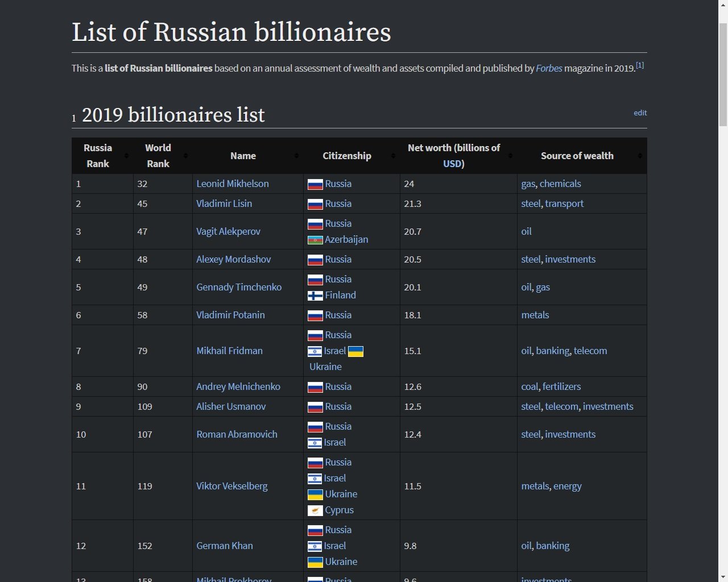Click the Israel flag icon in German Khan's row
The image size is (728, 582).
(315, 546)
